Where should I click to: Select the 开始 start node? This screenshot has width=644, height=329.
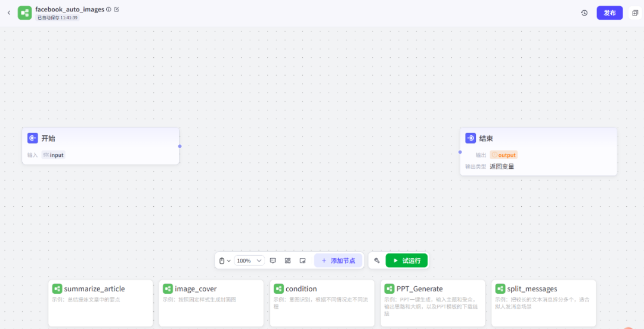point(100,138)
